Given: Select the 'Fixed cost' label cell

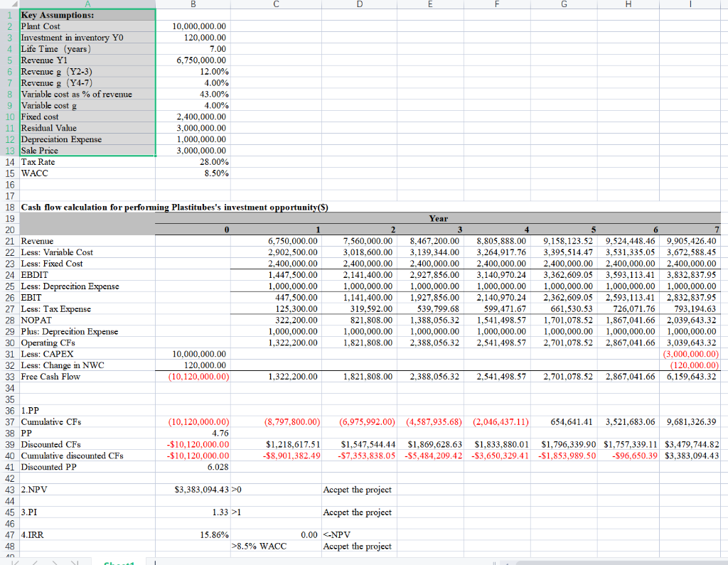Looking at the screenshot, I should (87, 117).
